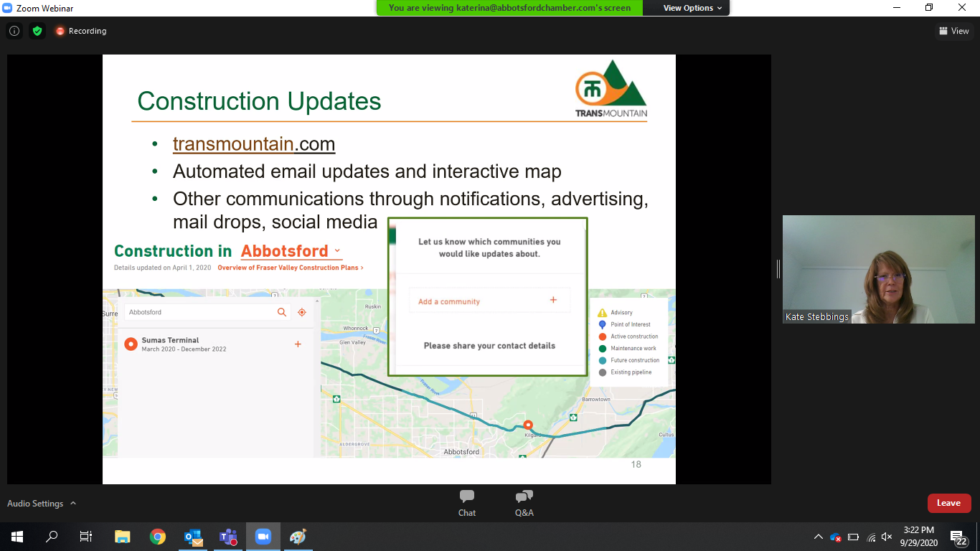Image resolution: width=980 pixels, height=551 pixels.
Task: Open the Abbotsford community dropdown
Action: coord(291,251)
